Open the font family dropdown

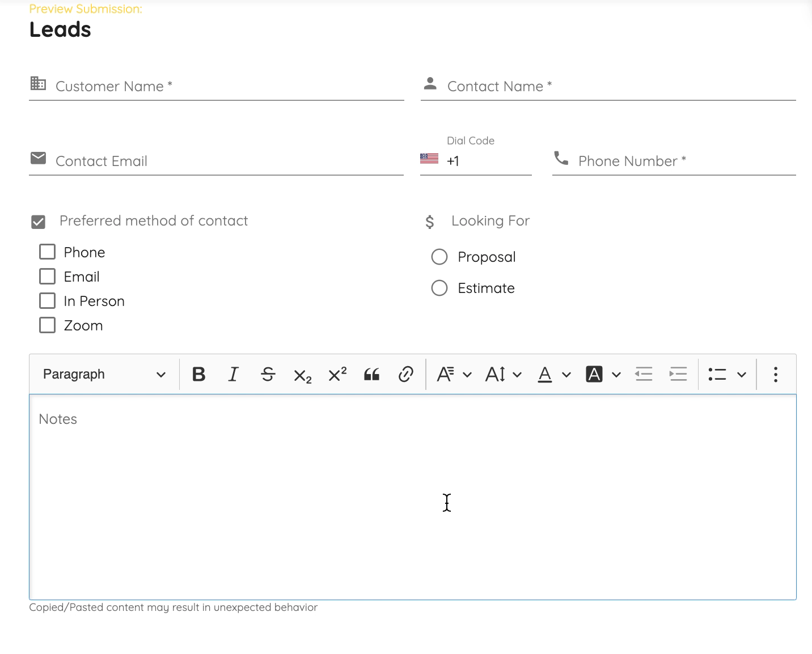tap(454, 374)
